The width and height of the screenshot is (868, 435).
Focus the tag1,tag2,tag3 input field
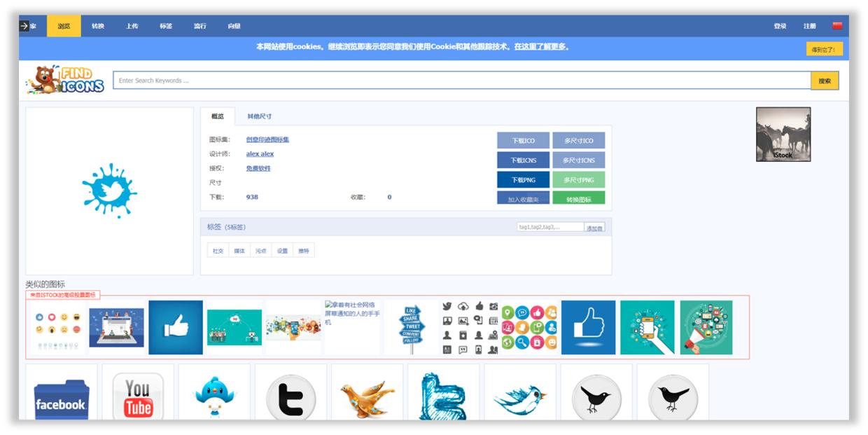pyautogui.click(x=549, y=227)
